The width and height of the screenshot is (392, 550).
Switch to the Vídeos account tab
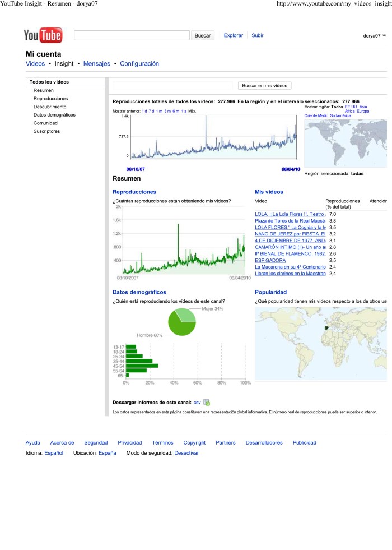coord(35,64)
